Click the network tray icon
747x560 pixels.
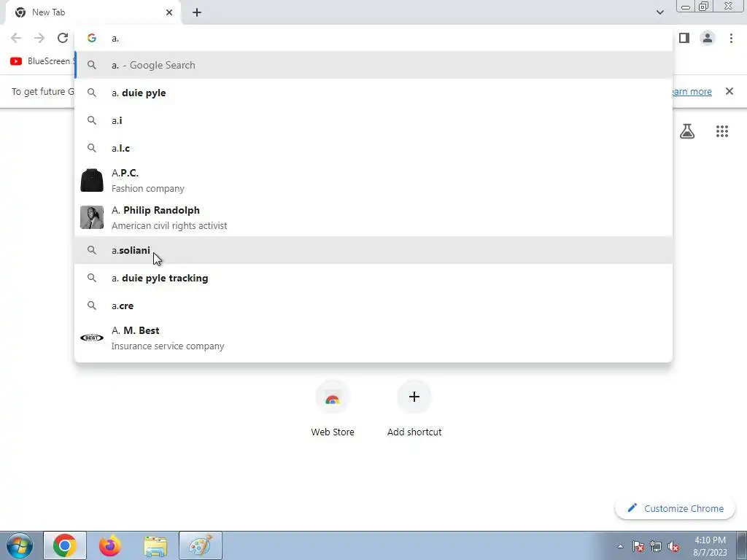[656, 546]
